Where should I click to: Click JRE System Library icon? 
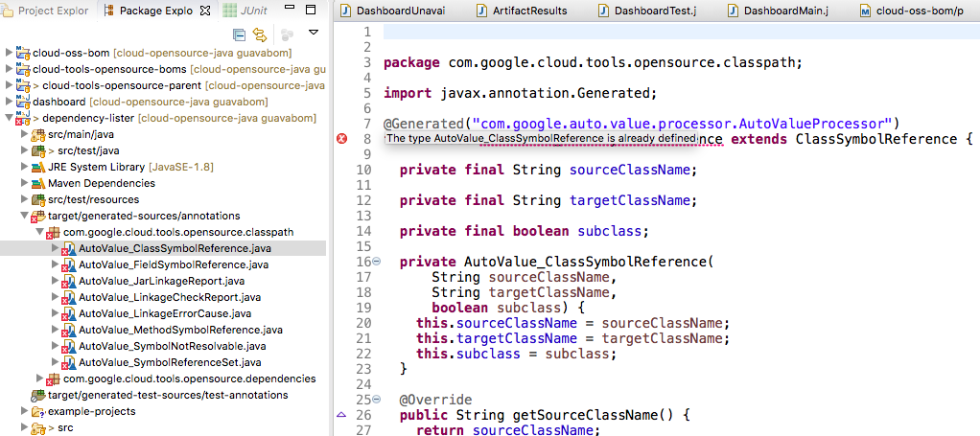pos(38,167)
